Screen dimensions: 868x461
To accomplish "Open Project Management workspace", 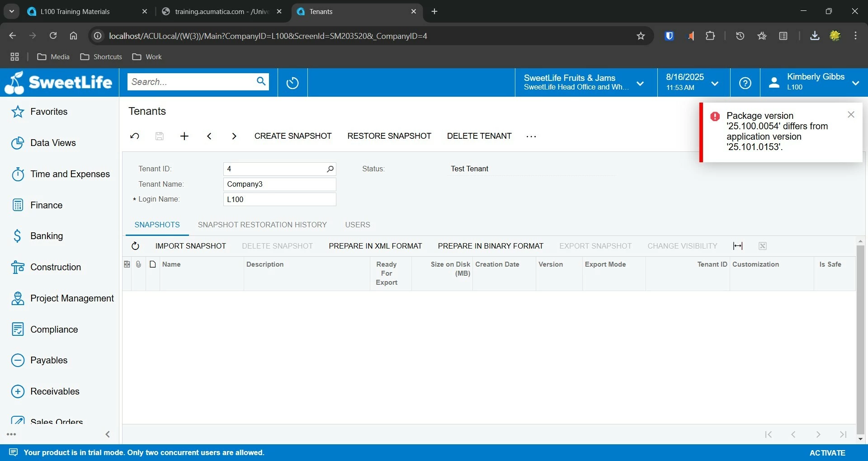I will pos(62,298).
